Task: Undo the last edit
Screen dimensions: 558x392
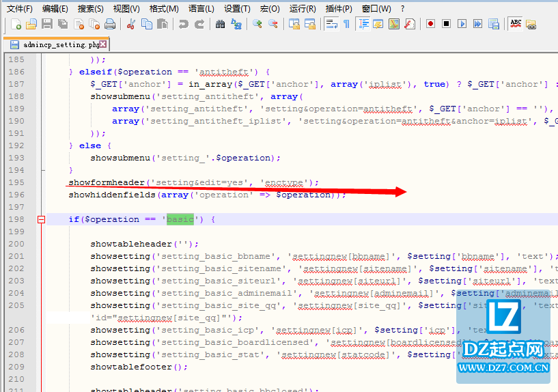Action: point(183,24)
